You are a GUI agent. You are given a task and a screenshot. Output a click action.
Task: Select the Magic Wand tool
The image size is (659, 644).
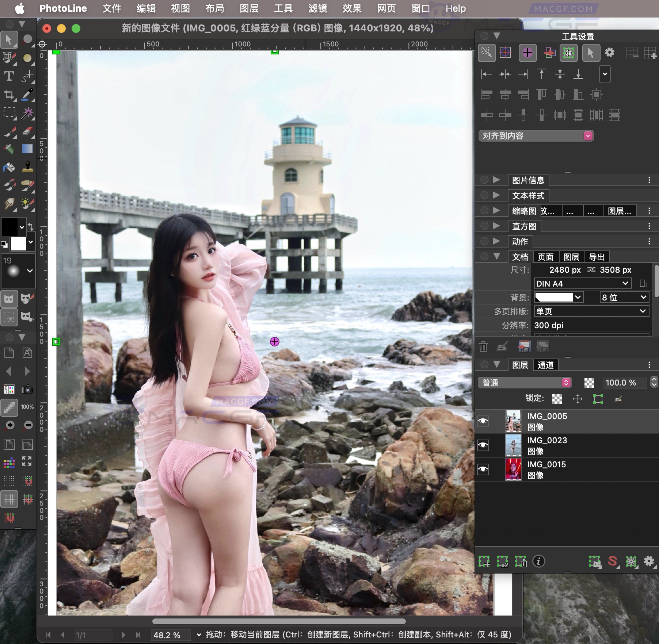tap(27, 113)
